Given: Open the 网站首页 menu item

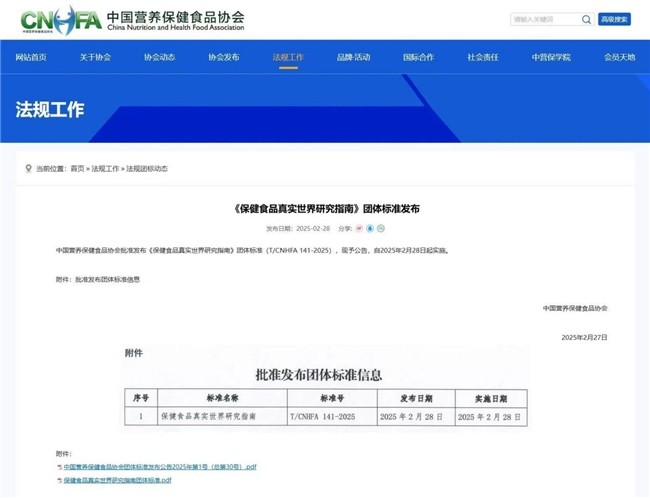Looking at the screenshot, I should click(x=31, y=57).
